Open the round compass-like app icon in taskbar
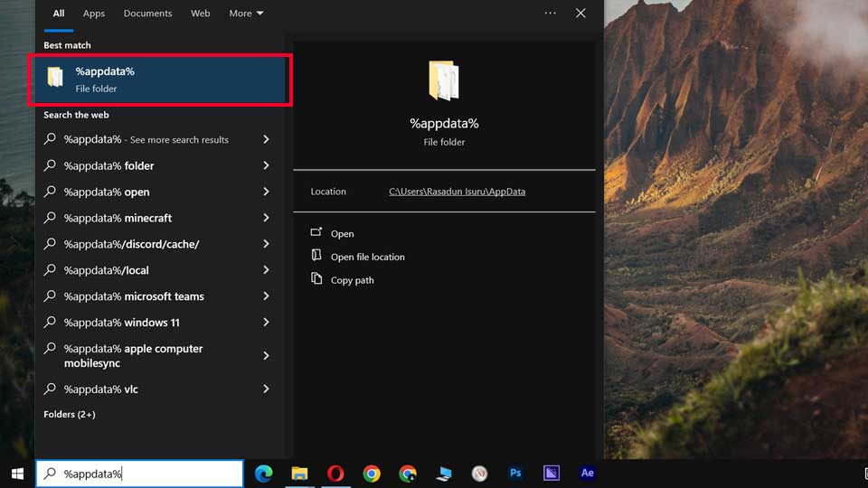 [x=479, y=474]
